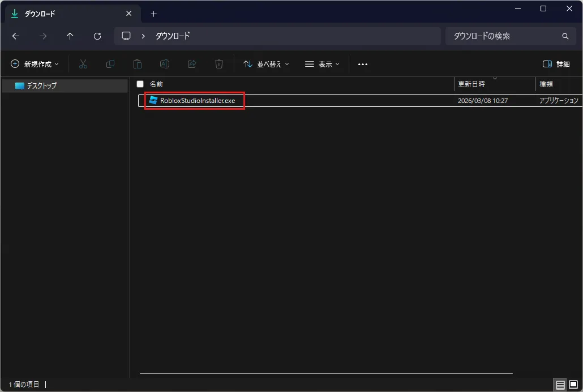Screen dimensions: 583x392
Task: Click the copy icon in toolbar
Action: (x=110, y=64)
